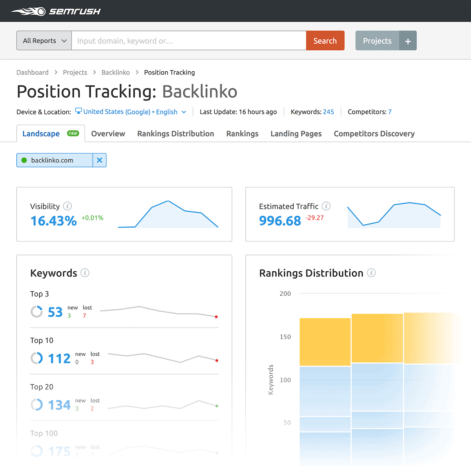471x476 pixels.
Task: Click the Last Update 16 hours ago text
Action: pyautogui.click(x=238, y=112)
